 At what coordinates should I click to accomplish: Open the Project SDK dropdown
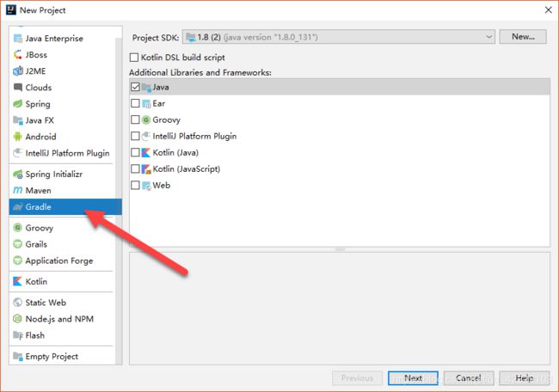(339, 37)
